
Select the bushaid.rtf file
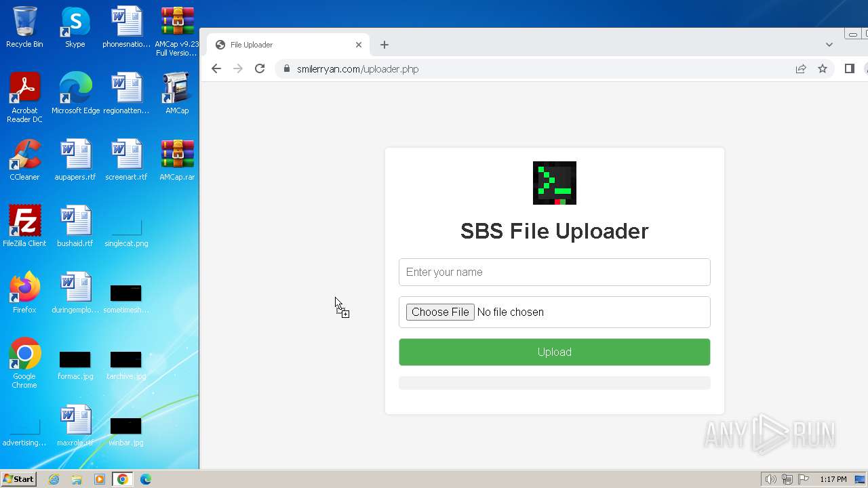(75, 226)
